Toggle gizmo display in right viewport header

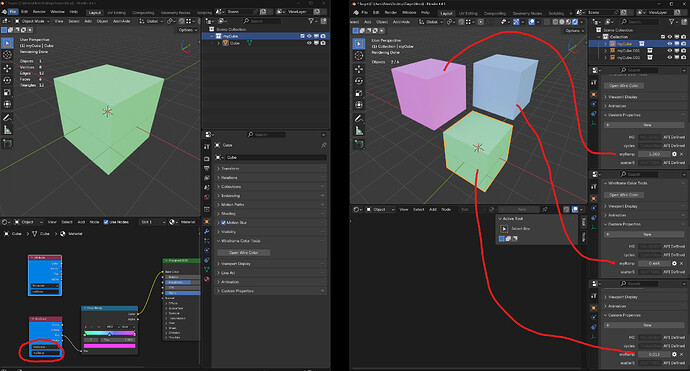(x=516, y=22)
